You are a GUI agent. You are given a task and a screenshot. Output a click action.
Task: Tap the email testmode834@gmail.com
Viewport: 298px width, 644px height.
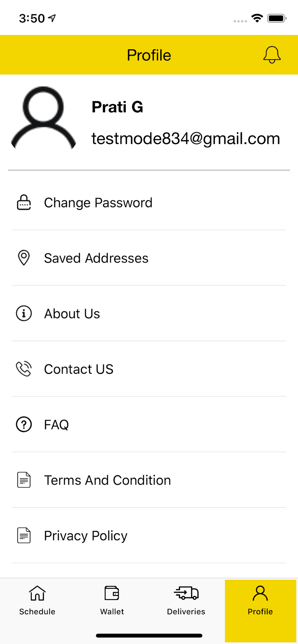(186, 138)
